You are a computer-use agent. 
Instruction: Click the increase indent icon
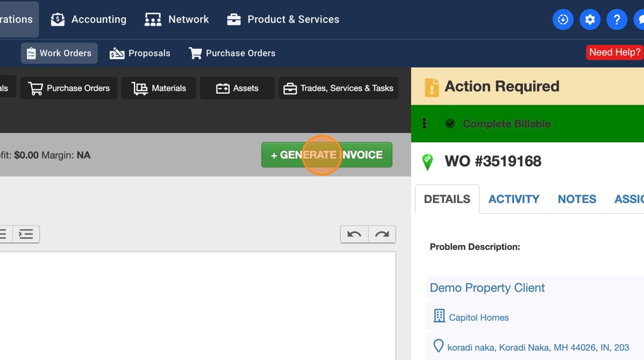click(x=26, y=234)
